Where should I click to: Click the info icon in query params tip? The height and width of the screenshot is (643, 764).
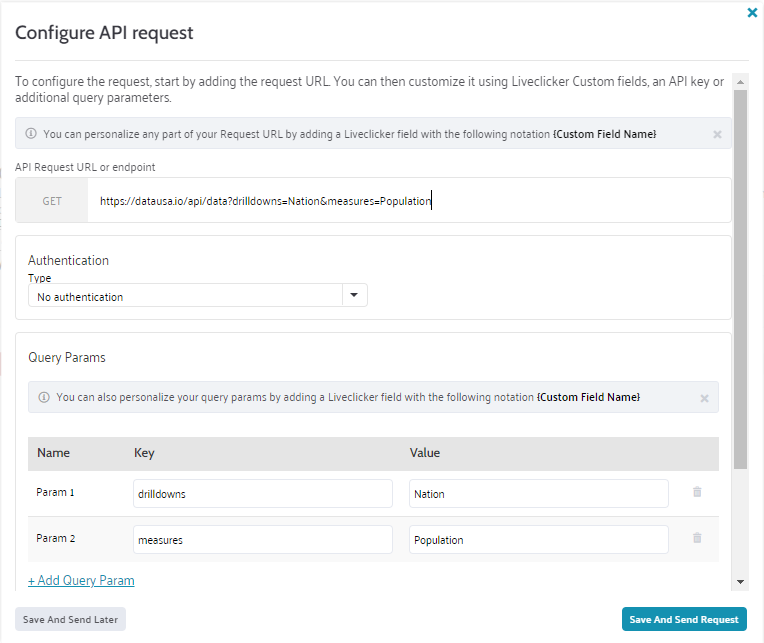[43, 398]
